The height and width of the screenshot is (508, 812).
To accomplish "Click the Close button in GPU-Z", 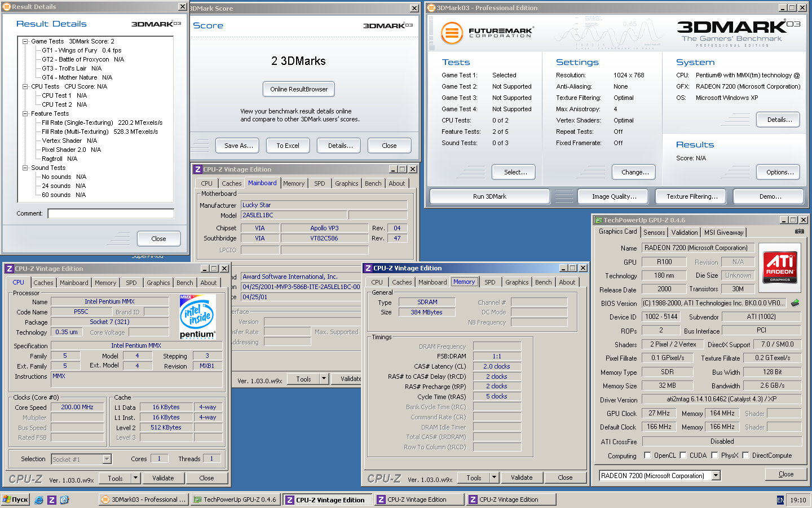I will tap(786, 474).
